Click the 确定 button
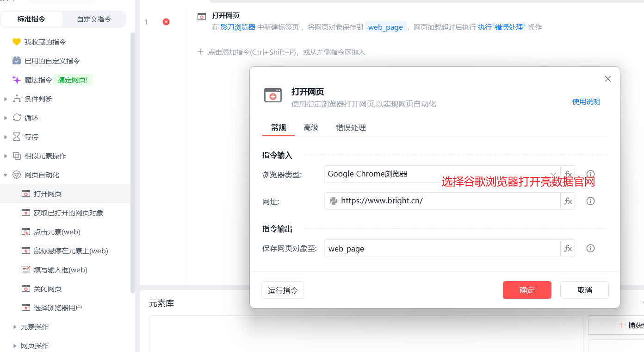This screenshot has height=352, width=644. pos(527,290)
